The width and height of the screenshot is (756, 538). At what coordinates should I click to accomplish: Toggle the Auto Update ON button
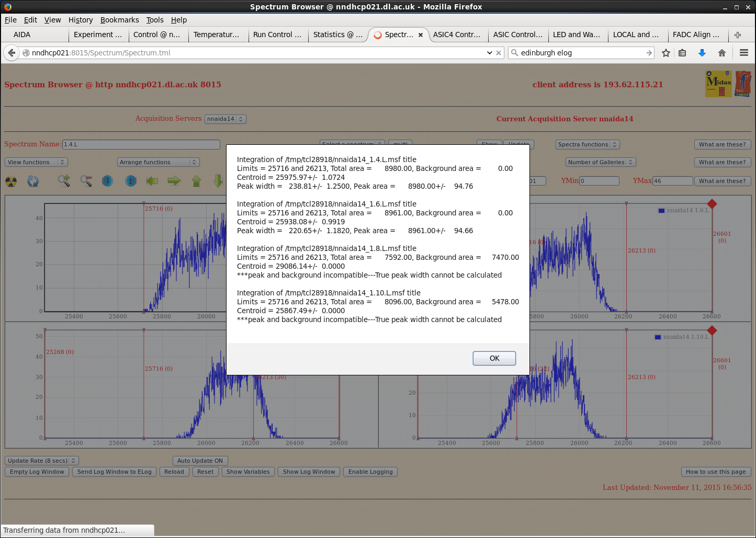point(200,461)
